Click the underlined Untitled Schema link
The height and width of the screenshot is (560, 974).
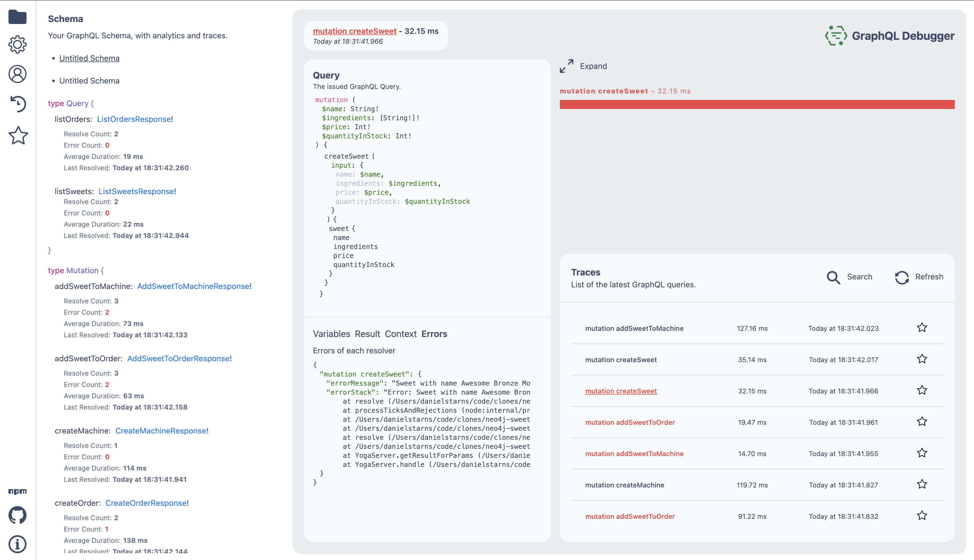(x=89, y=58)
